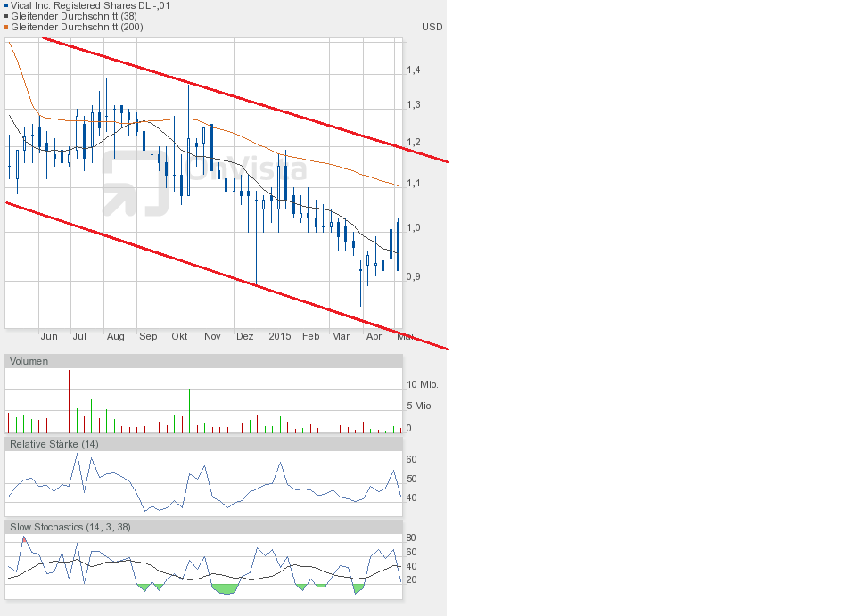Viewport: 856px width, 616px height.
Task: Click the 60 level on Relative Stärke axis
Action: 411,459
